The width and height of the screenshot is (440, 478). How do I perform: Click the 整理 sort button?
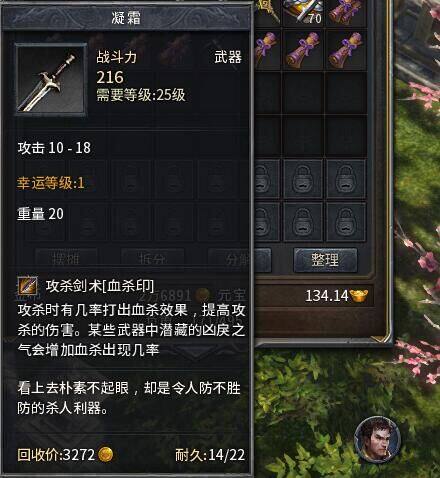coord(325,260)
